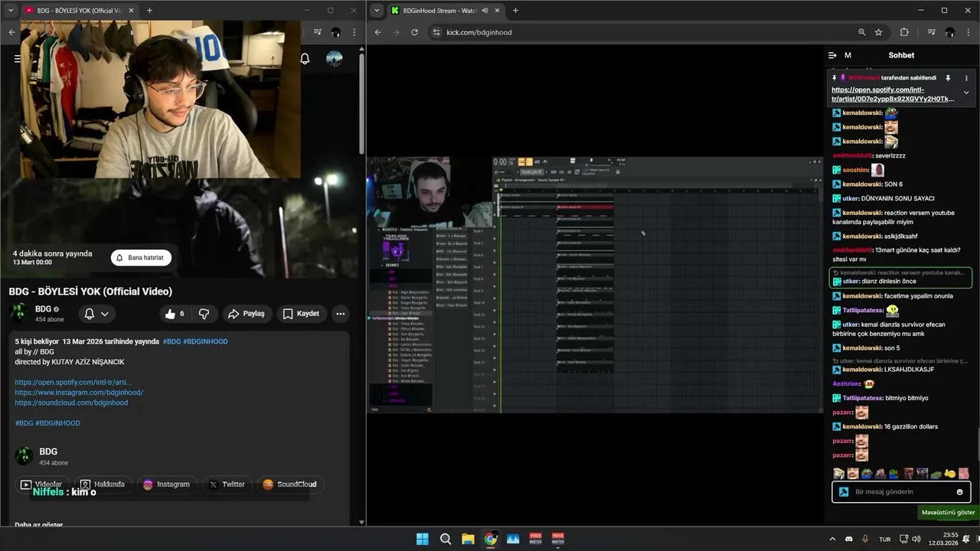Click the Windows Start button
Screen dimensions: 980x551
coord(423,539)
